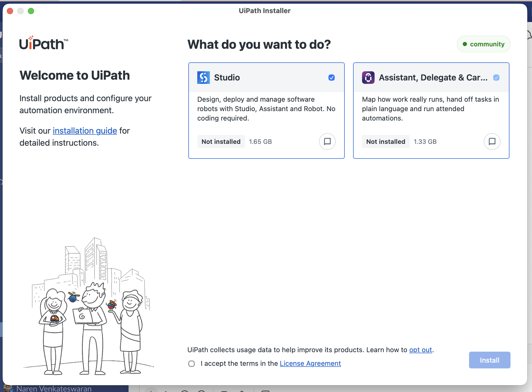
Task: Click the Studio product icon
Action: [203, 78]
